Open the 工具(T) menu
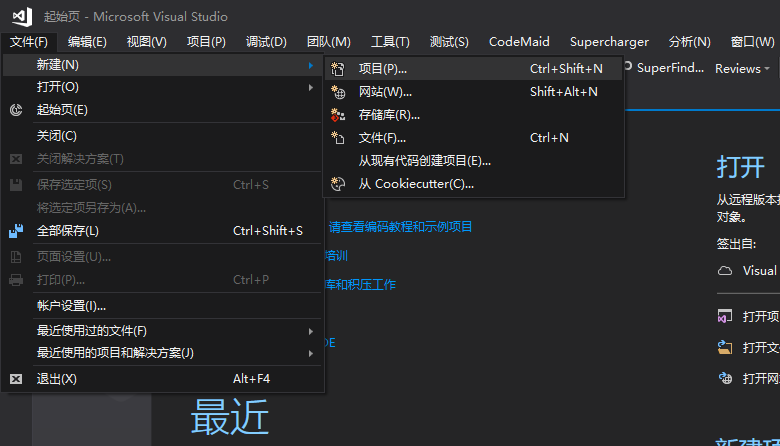Image resolution: width=780 pixels, height=446 pixels. [390, 42]
